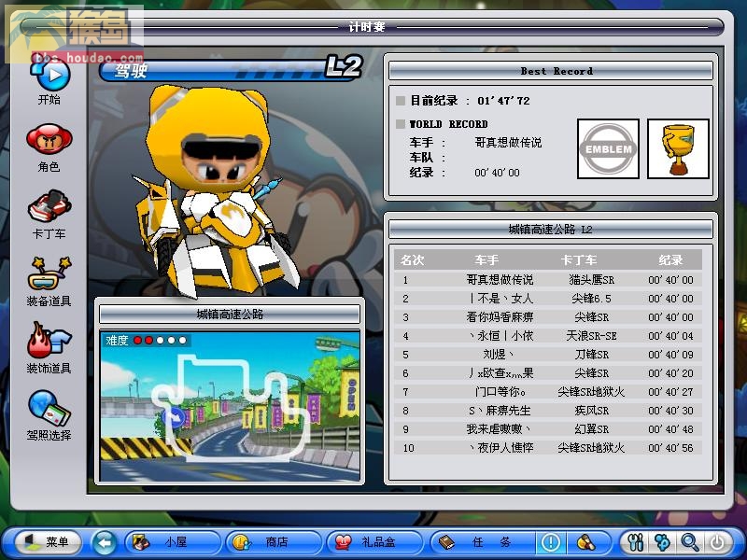
Task: Click the 开始 start play icon
Action: [50, 77]
